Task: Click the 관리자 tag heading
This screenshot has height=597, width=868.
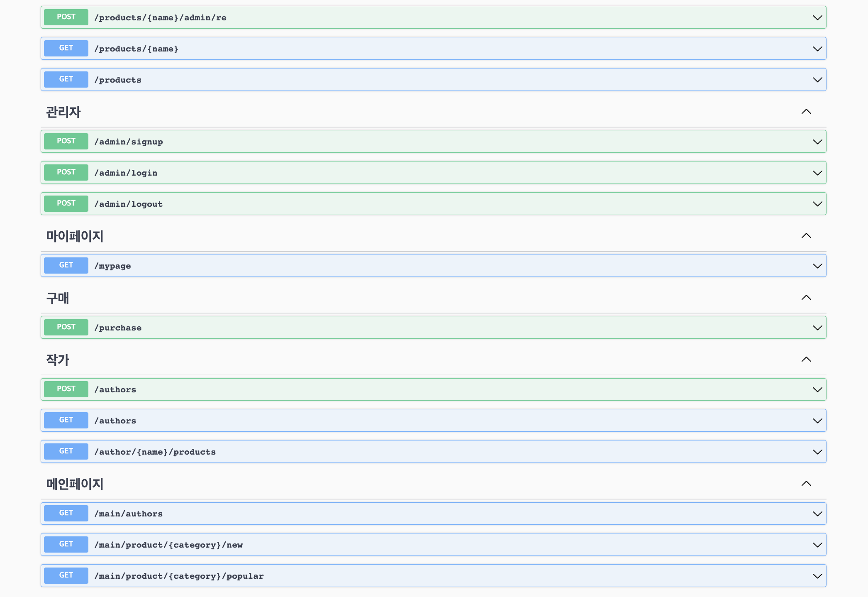Action: (x=63, y=112)
